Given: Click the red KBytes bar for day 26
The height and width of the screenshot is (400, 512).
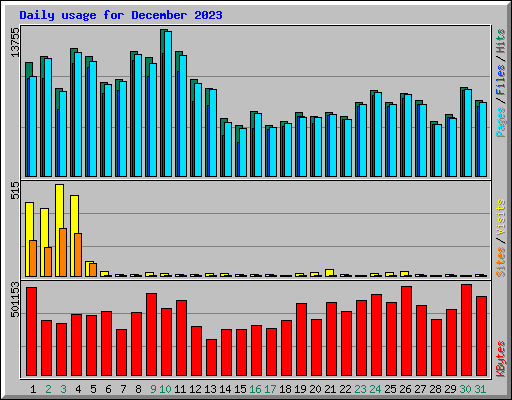Looking at the screenshot, I should tap(406, 331).
